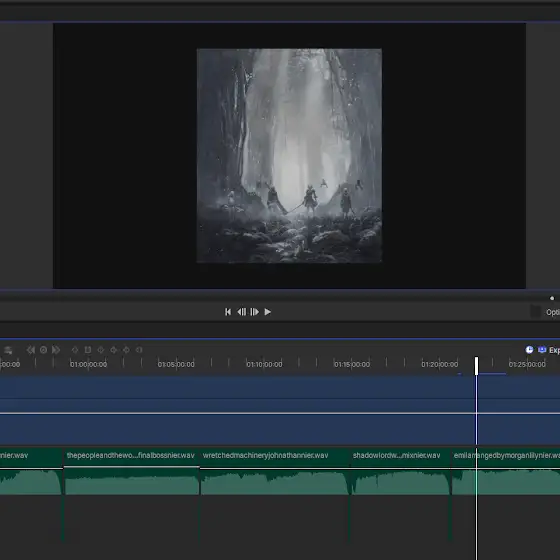The height and width of the screenshot is (560, 560).
Task: Start playback with the Play button
Action: 268,312
